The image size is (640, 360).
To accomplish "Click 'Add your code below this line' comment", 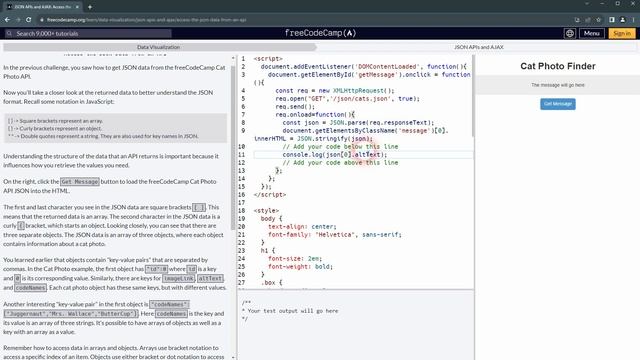I will [340, 147].
